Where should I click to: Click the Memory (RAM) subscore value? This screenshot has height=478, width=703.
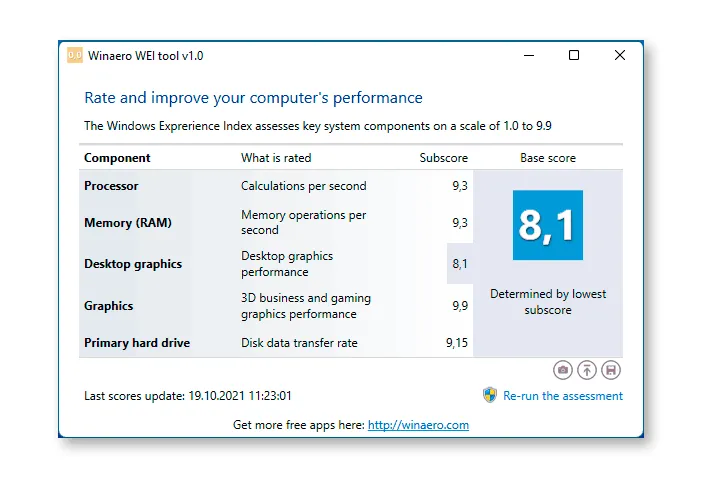(x=460, y=223)
